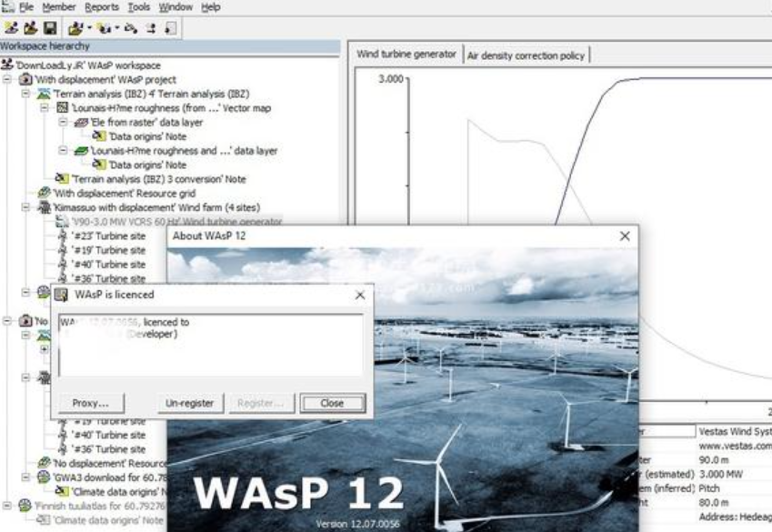Click the 'WAsP is licenced' dialog title icon

(61, 295)
